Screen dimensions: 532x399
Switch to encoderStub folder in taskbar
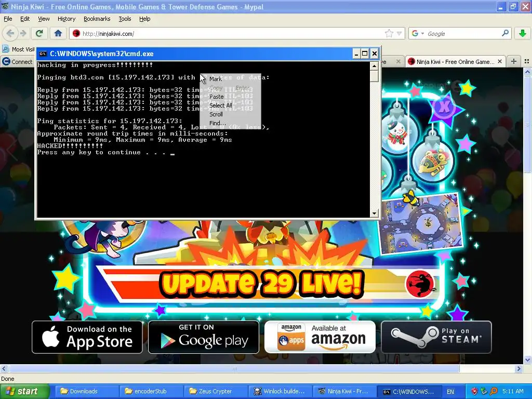(150, 391)
